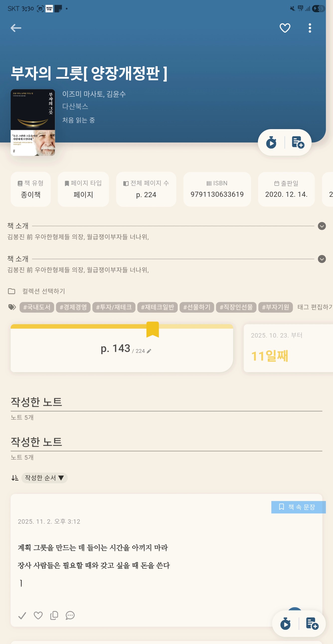Copy the note text
Viewport: 333px width, 644px height.
[54, 615]
